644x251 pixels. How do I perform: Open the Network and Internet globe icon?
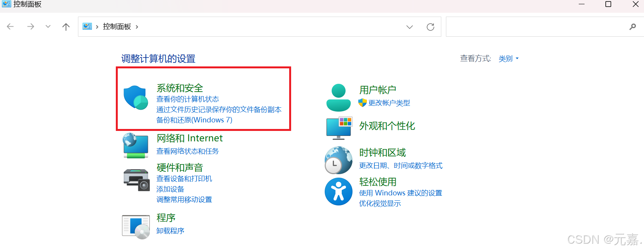136,146
